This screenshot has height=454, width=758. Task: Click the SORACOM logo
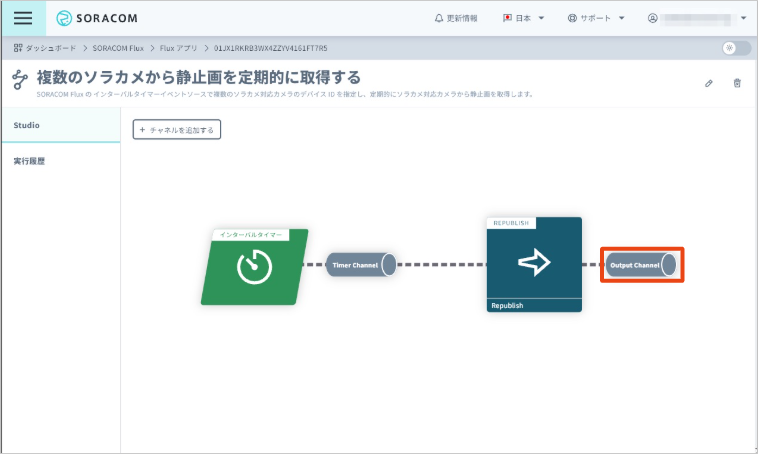[x=97, y=18]
